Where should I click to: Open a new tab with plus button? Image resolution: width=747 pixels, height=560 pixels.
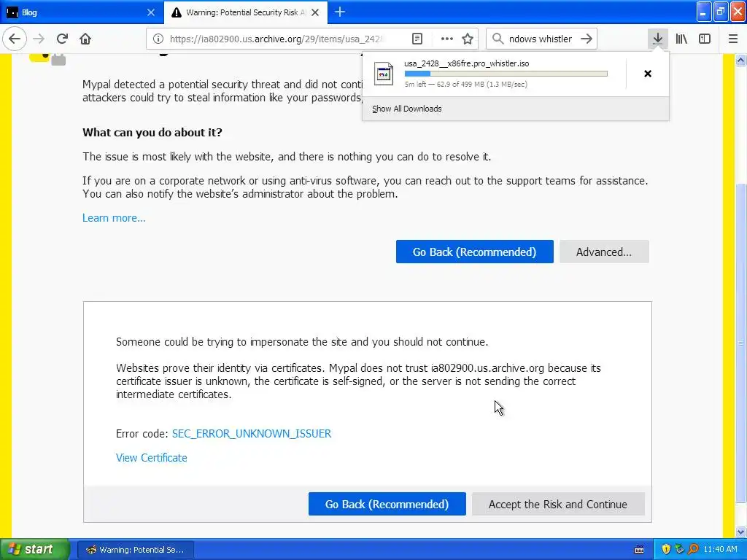coord(340,12)
